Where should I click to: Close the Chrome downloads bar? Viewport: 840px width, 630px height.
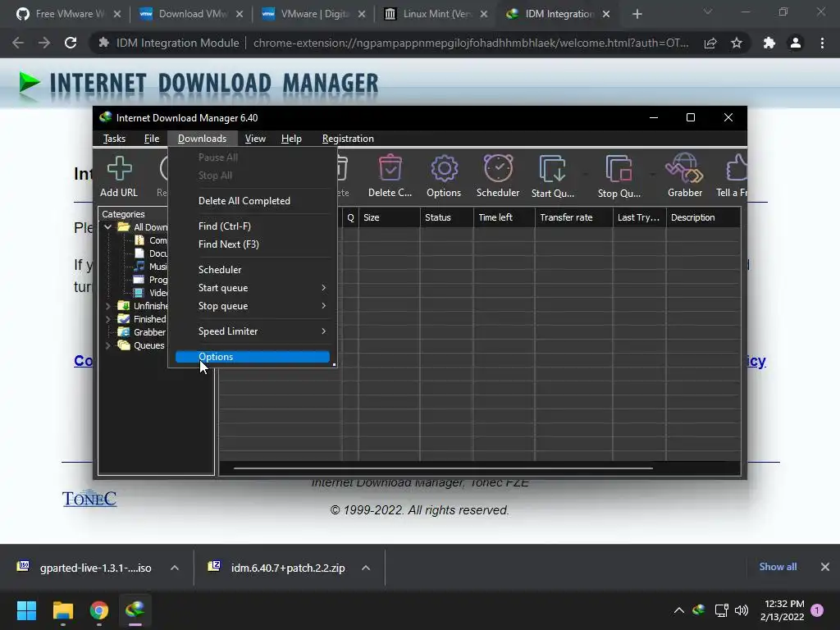(x=825, y=567)
